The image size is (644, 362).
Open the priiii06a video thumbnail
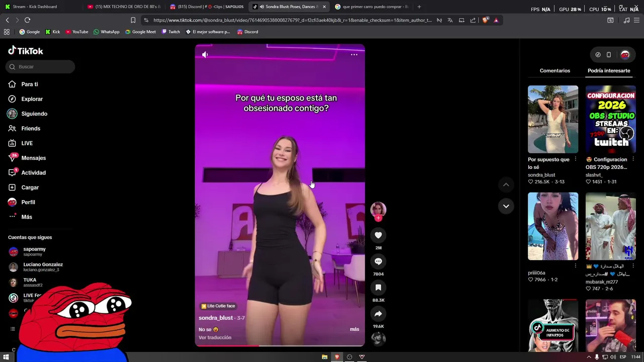(x=553, y=226)
